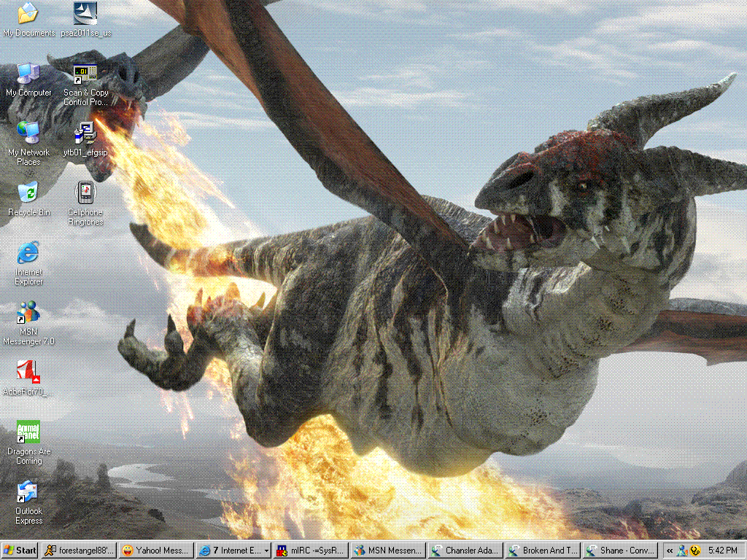Click the 5:42 PM clock

coord(722,551)
